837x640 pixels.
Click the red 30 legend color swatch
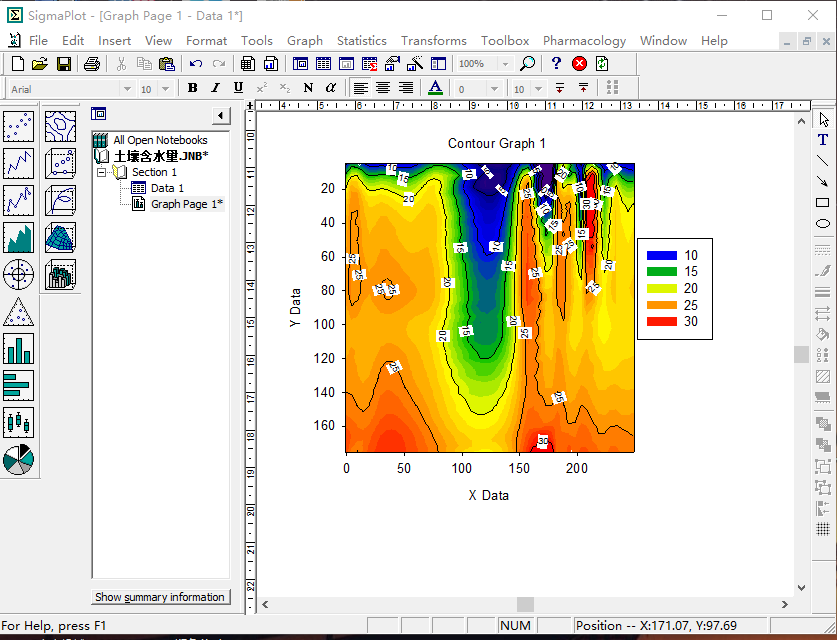coord(661,322)
